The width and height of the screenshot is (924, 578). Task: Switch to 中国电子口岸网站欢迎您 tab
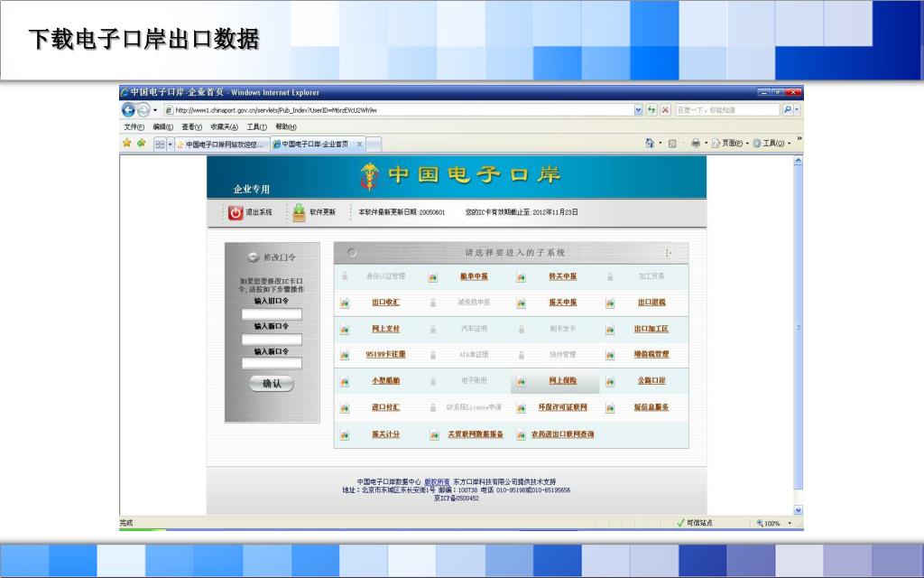click(222, 144)
